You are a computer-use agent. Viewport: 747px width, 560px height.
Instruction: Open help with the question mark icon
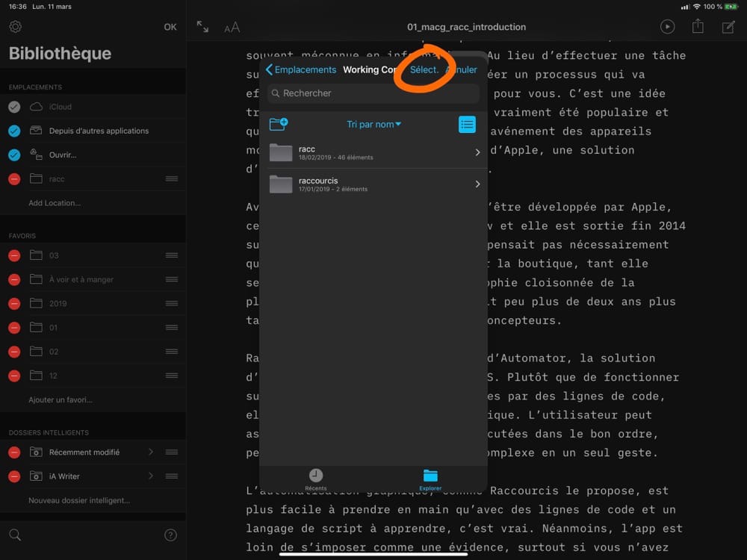170,535
